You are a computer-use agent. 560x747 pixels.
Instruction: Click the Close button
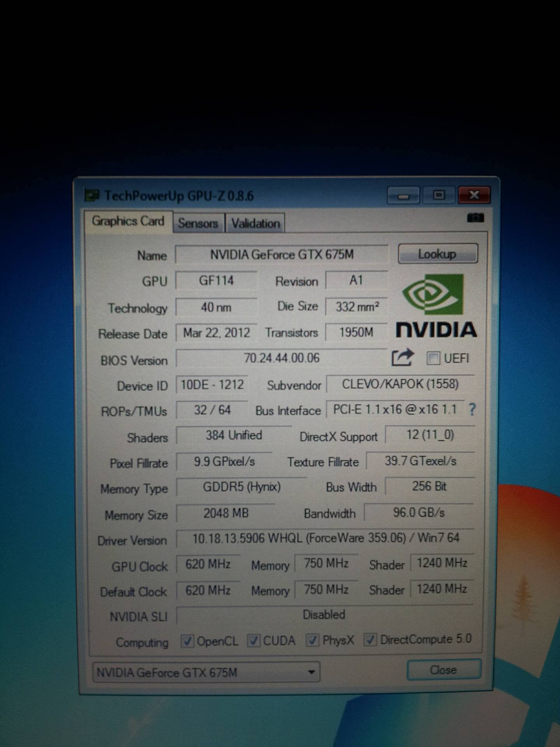click(x=444, y=670)
